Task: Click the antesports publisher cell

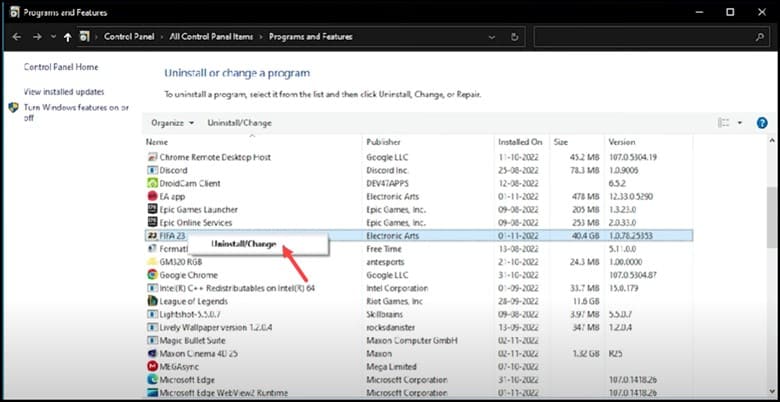Action: click(386, 262)
